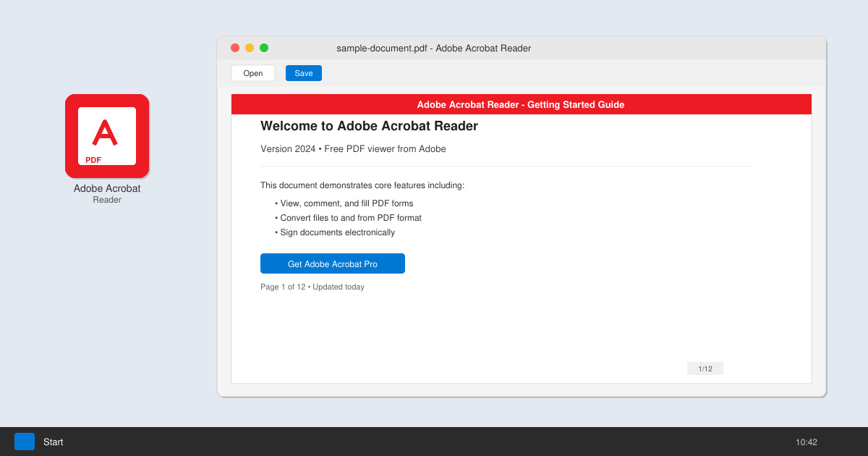Click the Version 2024 subtitle text
This screenshot has width=868, height=456.
[353, 149]
